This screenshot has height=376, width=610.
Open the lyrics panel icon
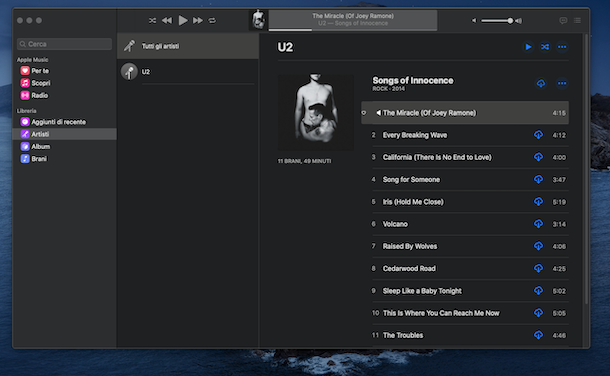(563, 20)
